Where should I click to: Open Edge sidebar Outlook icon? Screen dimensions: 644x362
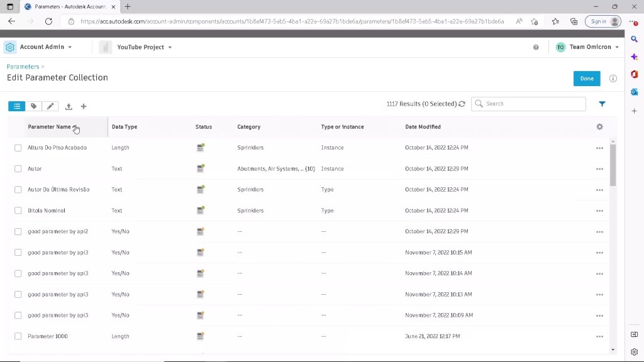point(634,92)
